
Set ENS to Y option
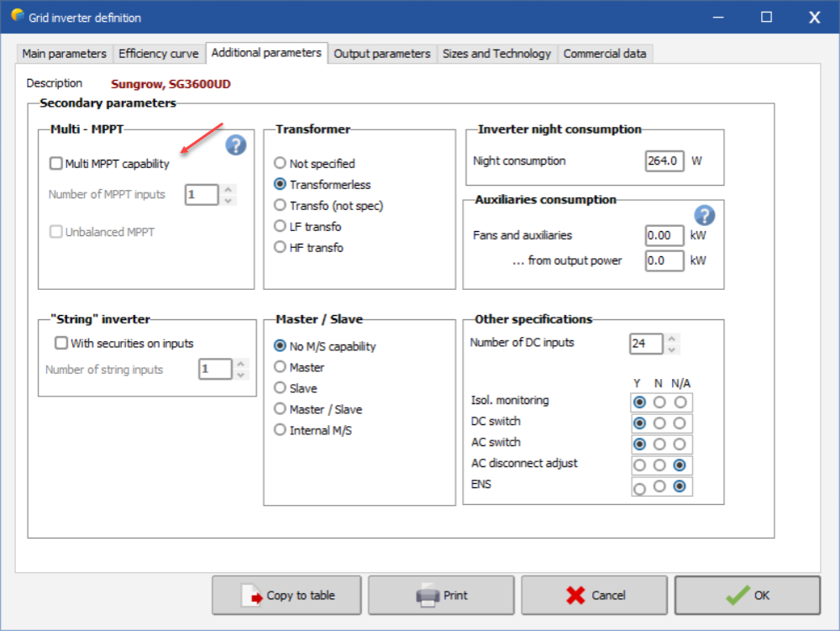640,488
